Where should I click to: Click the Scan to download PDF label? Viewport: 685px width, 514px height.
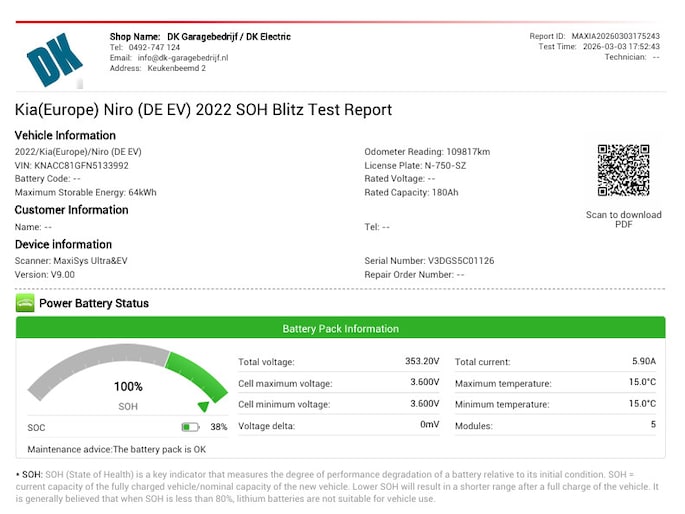click(x=623, y=220)
